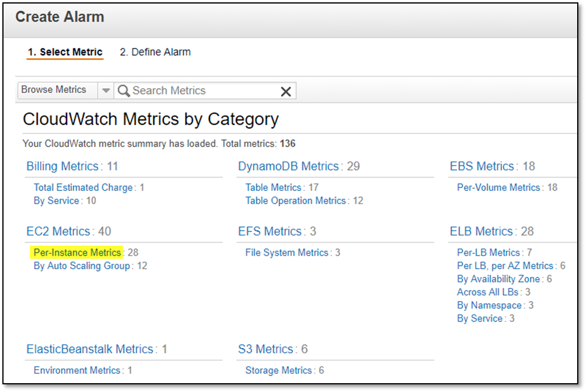Click the 'CloudWatch Metrics by Category' heading
The height and width of the screenshot is (392, 586).
[151, 119]
